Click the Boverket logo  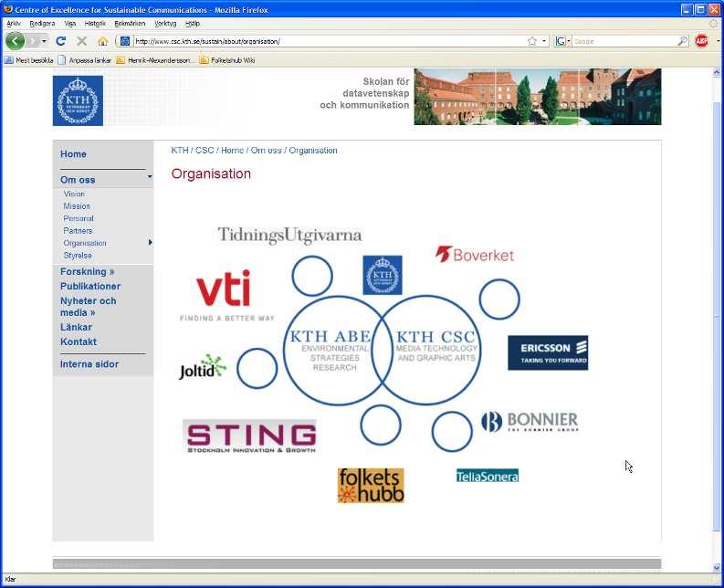[x=475, y=255]
